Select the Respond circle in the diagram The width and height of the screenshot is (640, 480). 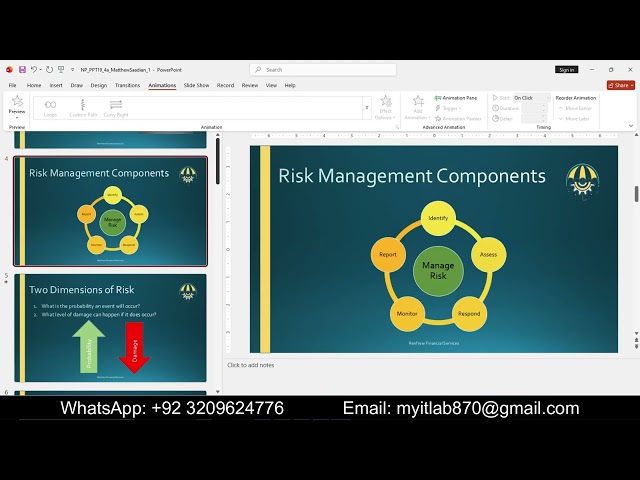[x=469, y=313]
